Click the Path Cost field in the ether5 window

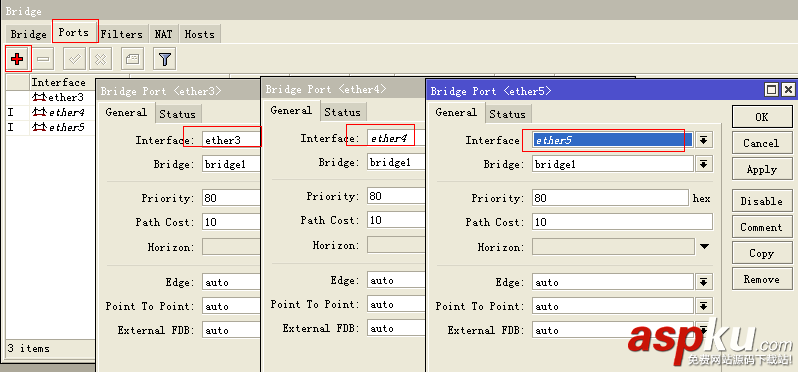click(x=622, y=222)
